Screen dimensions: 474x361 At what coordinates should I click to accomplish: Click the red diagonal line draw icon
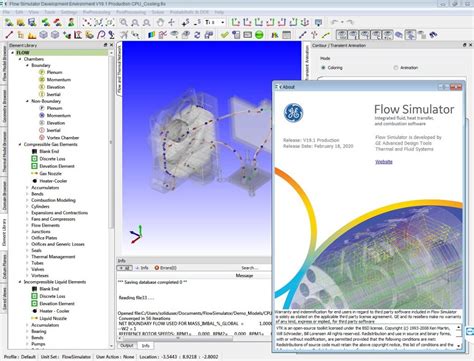point(9,34)
